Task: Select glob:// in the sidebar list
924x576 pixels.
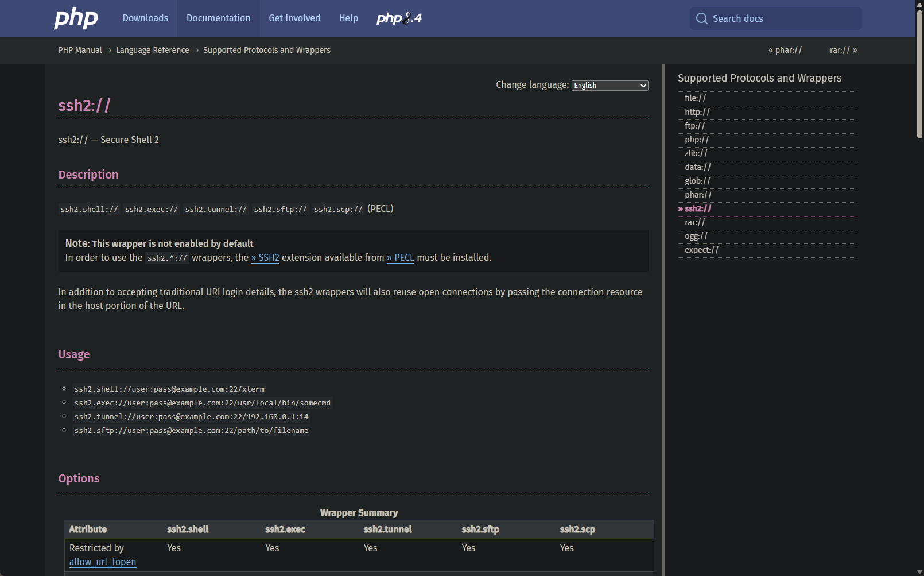Action: coord(697,181)
